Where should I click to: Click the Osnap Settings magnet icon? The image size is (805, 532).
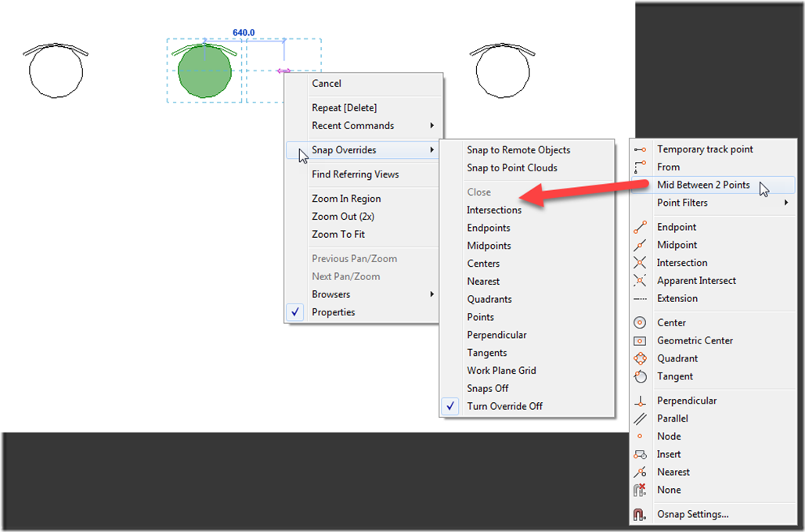coord(641,515)
